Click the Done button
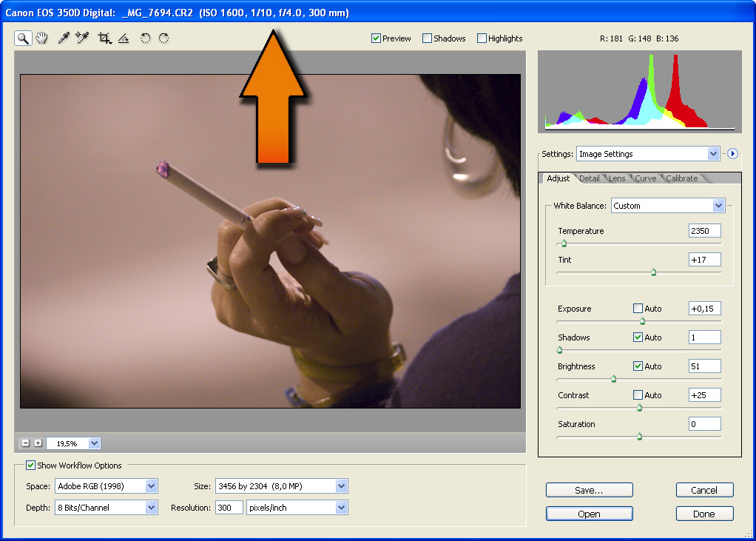Screen dimensions: 756x541 (704, 514)
